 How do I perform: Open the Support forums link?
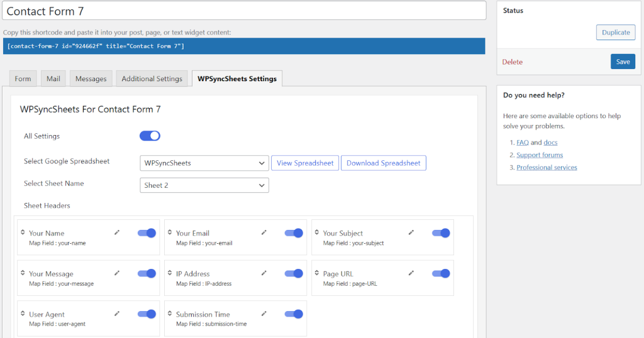click(540, 155)
